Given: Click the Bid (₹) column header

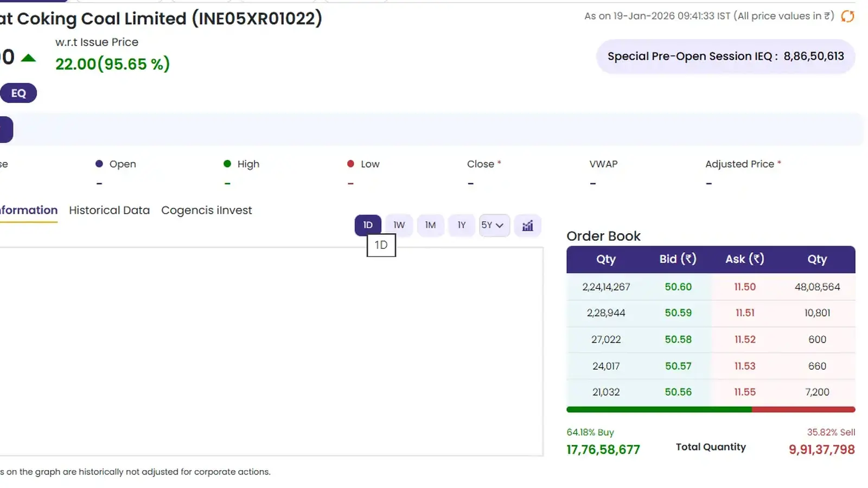Looking at the screenshot, I should 678,259.
